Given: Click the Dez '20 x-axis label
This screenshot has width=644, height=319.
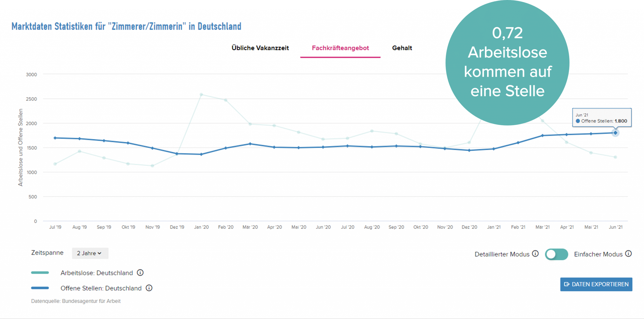Looking at the screenshot, I should 469,227.
